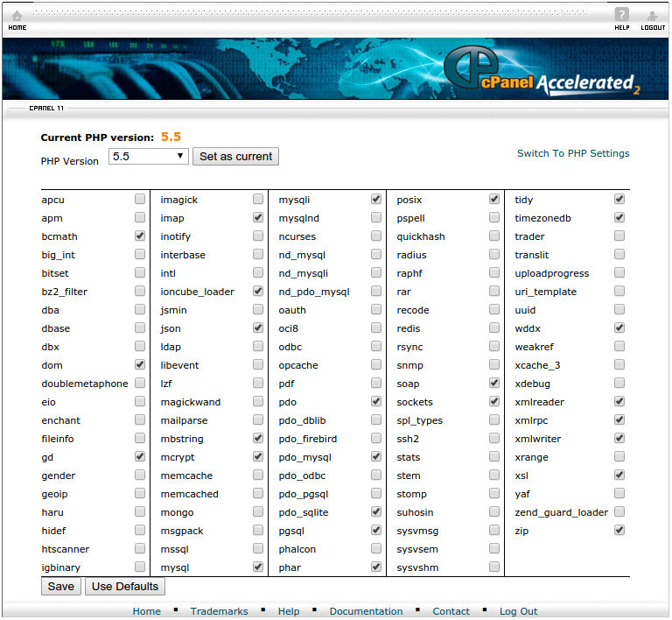Viewport: 672px width, 620px height.
Task: Check the uploadprogress extension box
Action: point(619,272)
